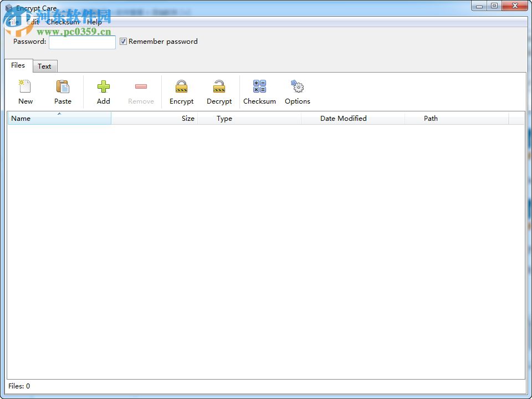Click the Paste clipboard icon
Image resolution: width=532 pixels, height=399 pixels.
click(63, 90)
